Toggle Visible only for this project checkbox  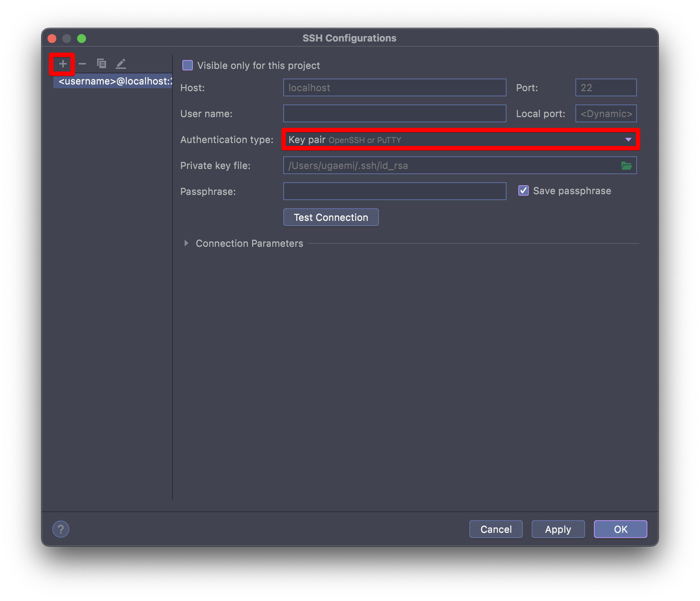tap(188, 65)
